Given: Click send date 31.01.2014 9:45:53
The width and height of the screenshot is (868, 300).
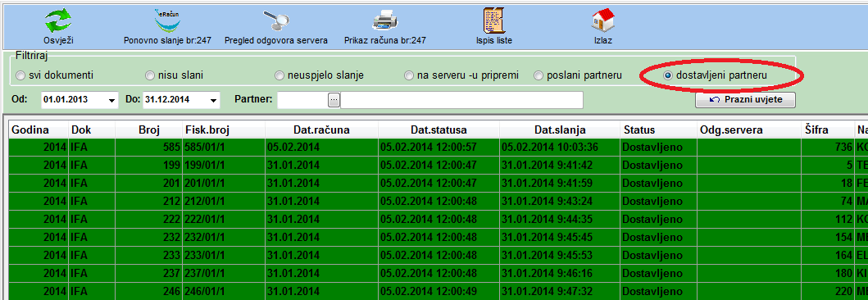Looking at the screenshot, I should [x=560, y=256].
